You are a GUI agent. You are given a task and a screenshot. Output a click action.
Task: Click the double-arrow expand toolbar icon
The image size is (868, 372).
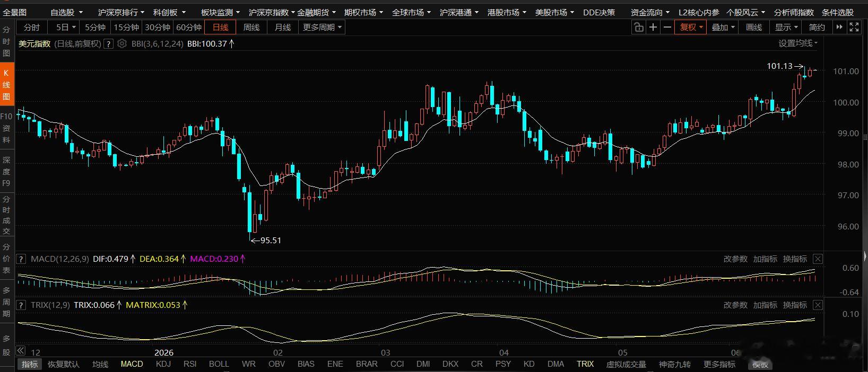(x=839, y=27)
